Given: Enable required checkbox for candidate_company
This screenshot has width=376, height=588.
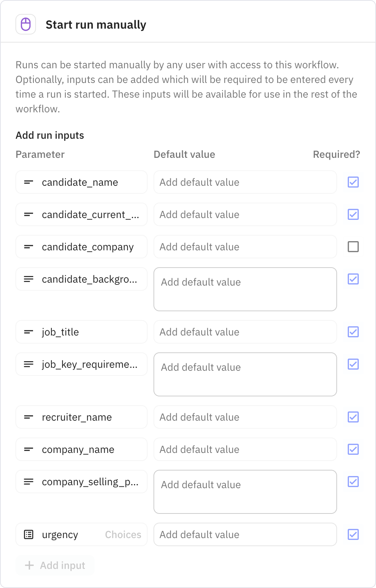Looking at the screenshot, I should [x=353, y=247].
